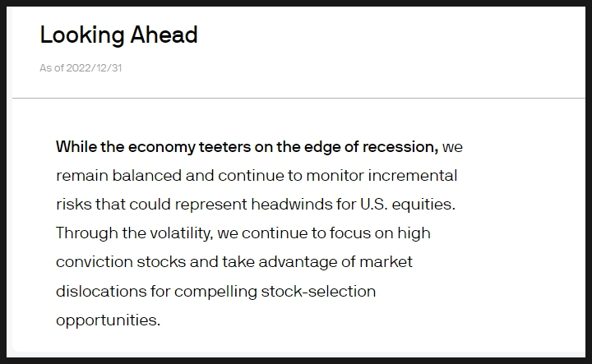Click the 'As of 2022/12/31' date text

pyautogui.click(x=81, y=68)
